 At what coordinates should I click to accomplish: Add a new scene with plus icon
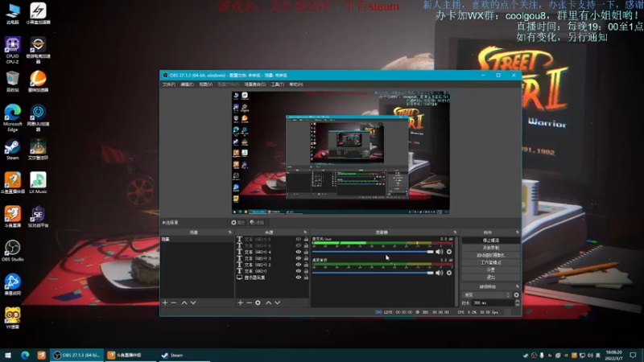(165, 303)
